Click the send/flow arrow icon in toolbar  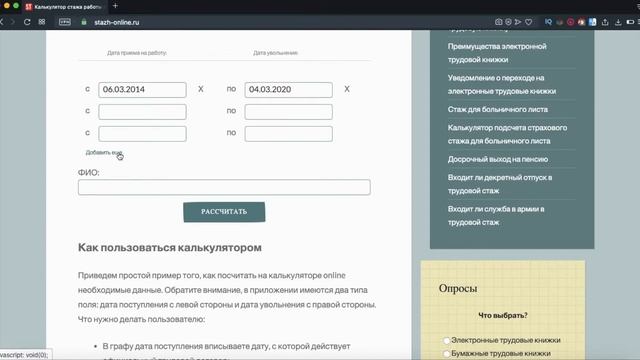pos(518,22)
